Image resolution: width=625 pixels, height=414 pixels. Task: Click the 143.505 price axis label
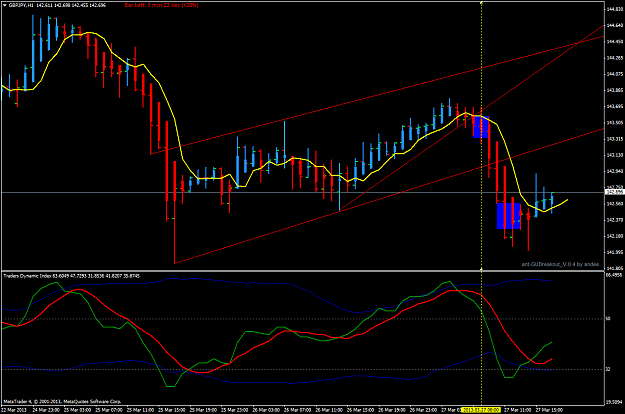point(615,123)
